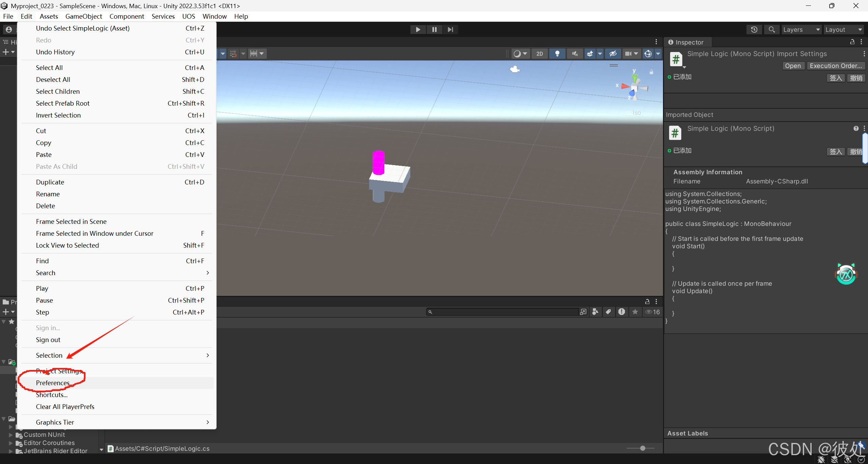
Task: Click the Play button in toolbar
Action: pyautogui.click(x=418, y=30)
